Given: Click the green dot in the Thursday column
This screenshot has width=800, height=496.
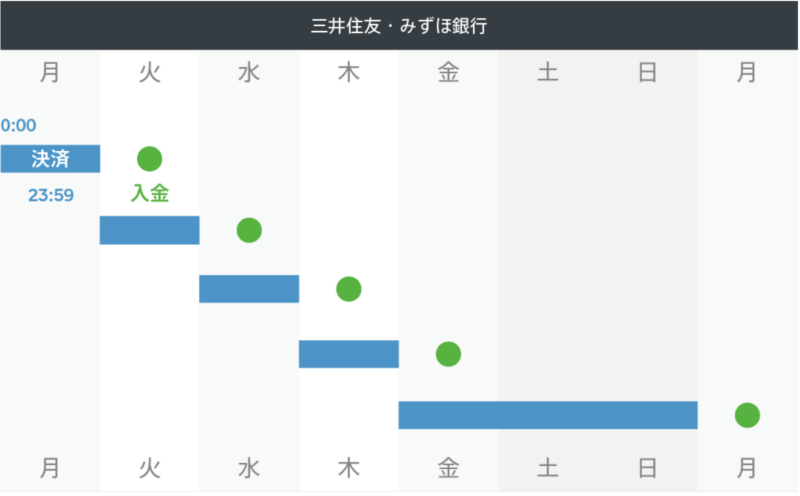Looking at the screenshot, I should click(348, 289).
